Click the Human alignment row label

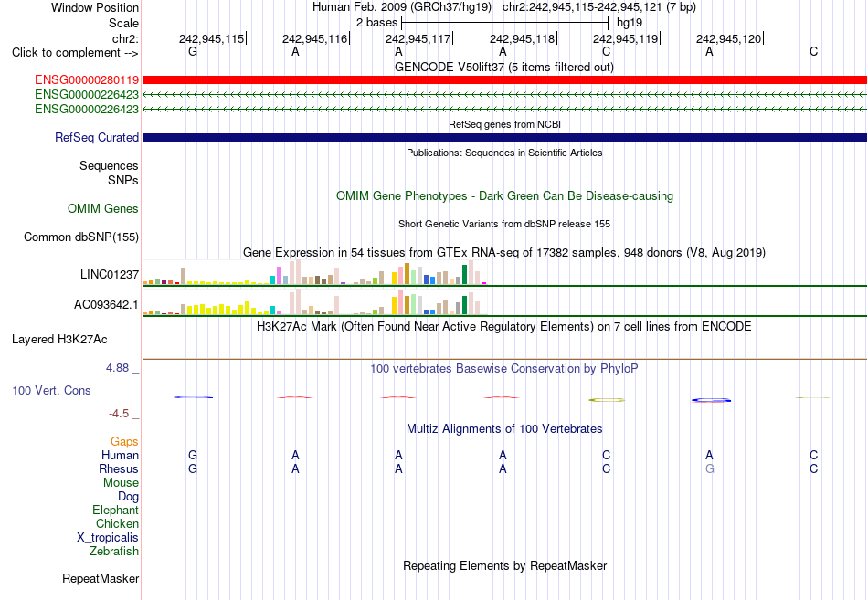coord(120,456)
